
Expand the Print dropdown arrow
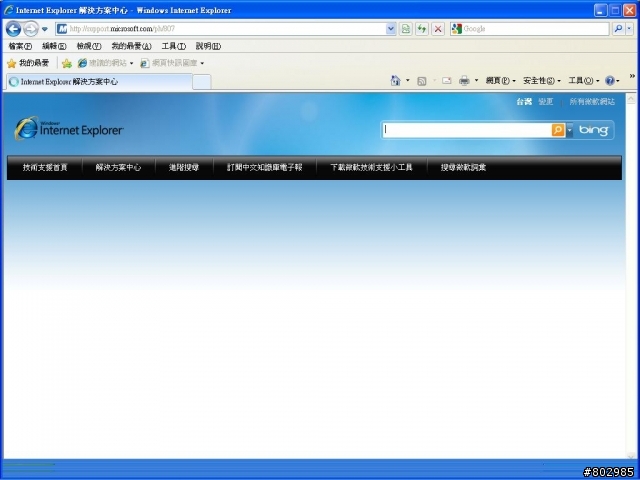[476, 80]
